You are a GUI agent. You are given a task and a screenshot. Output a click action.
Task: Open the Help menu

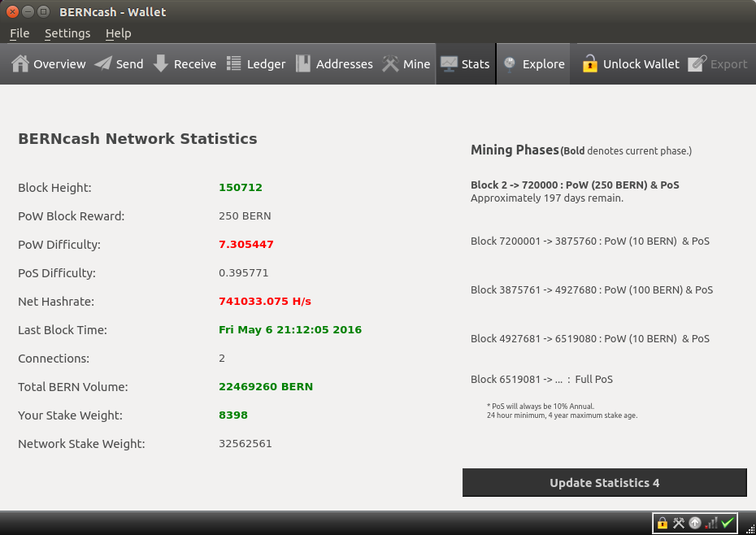118,33
